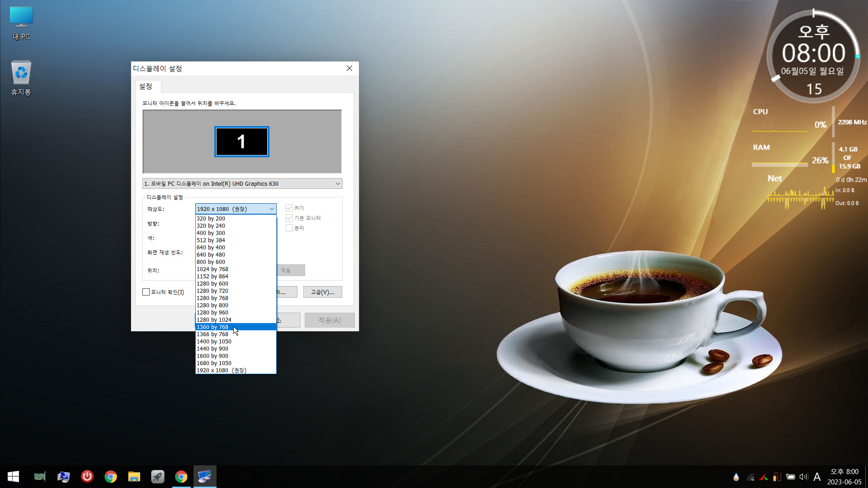Image resolution: width=868 pixels, height=488 pixels.
Task: Choose 1024 by 768 from list
Action: tap(236, 269)
